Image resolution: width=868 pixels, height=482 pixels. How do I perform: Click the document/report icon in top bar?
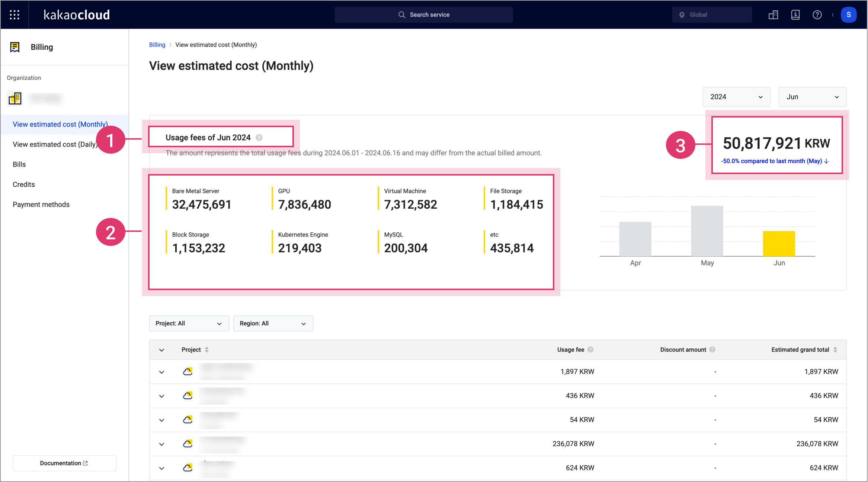[795, 15]
